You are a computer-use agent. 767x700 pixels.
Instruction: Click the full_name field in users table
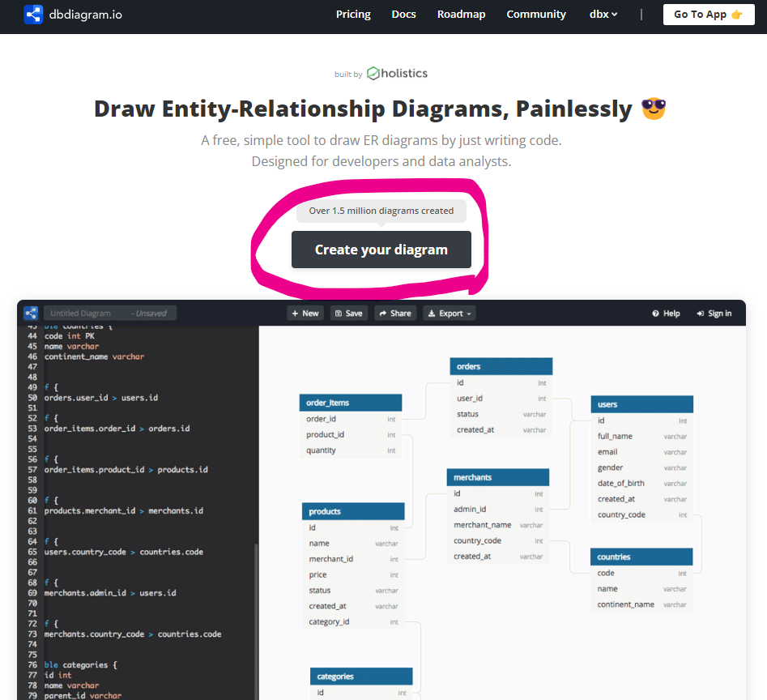pos(641,436)
